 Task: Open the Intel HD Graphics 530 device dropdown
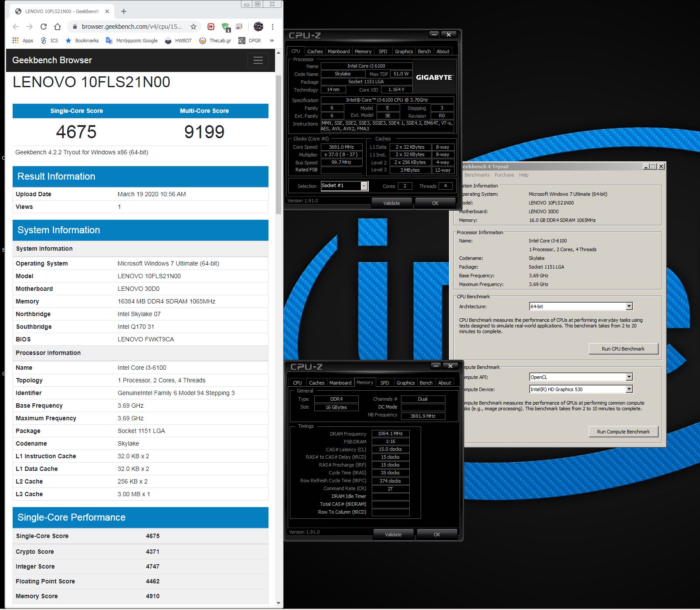629,389
